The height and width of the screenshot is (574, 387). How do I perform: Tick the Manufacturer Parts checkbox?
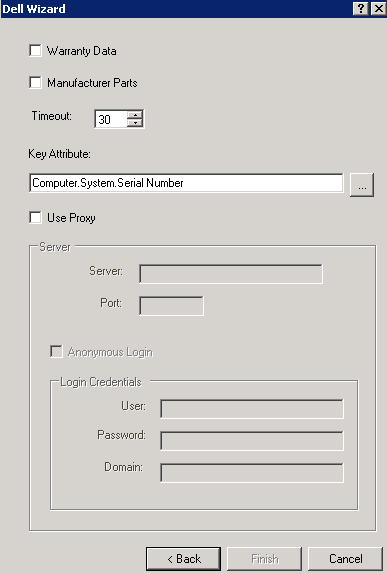click(36, 82)
